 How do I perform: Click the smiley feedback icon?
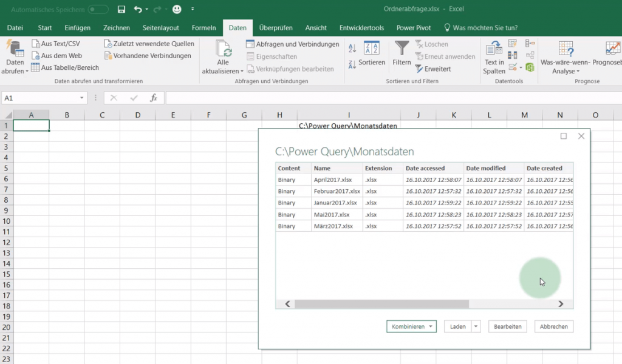(x=177, y=9)
